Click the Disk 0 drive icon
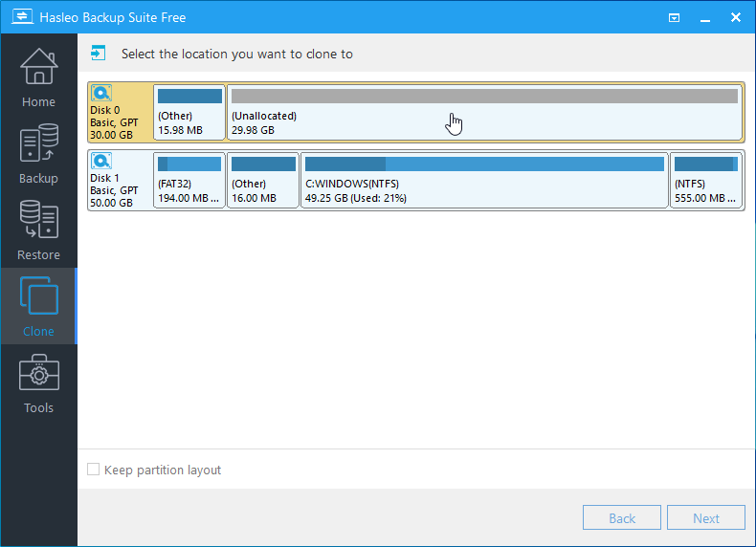The image size is (756, 547). tap(101, 93)
